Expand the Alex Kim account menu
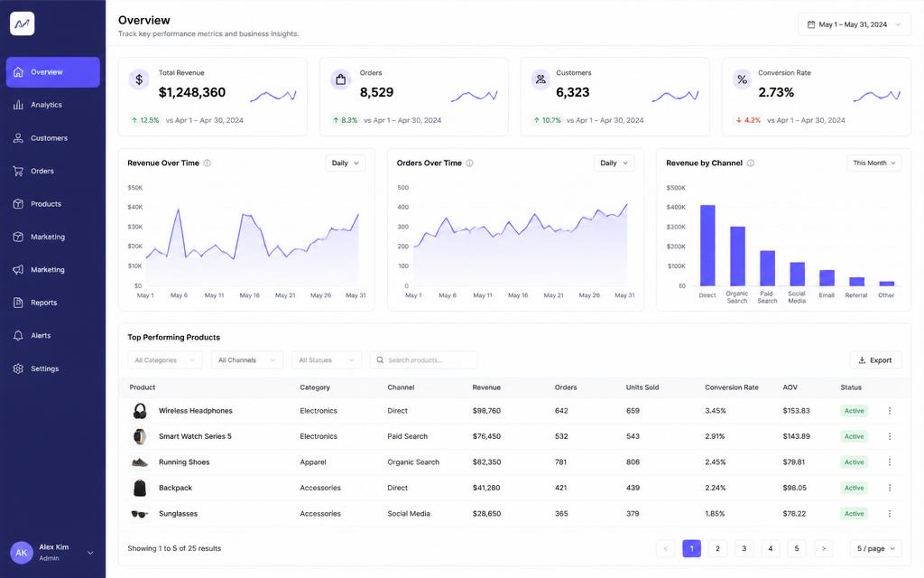The width and height of the screenshot is (924, 578). tap(90, 554)
